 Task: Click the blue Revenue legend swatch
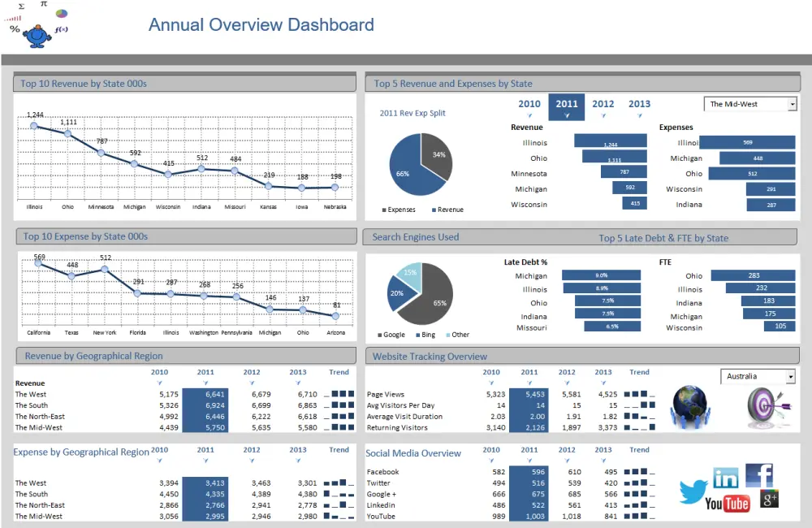pyautogui.click(x=434, y=209)
